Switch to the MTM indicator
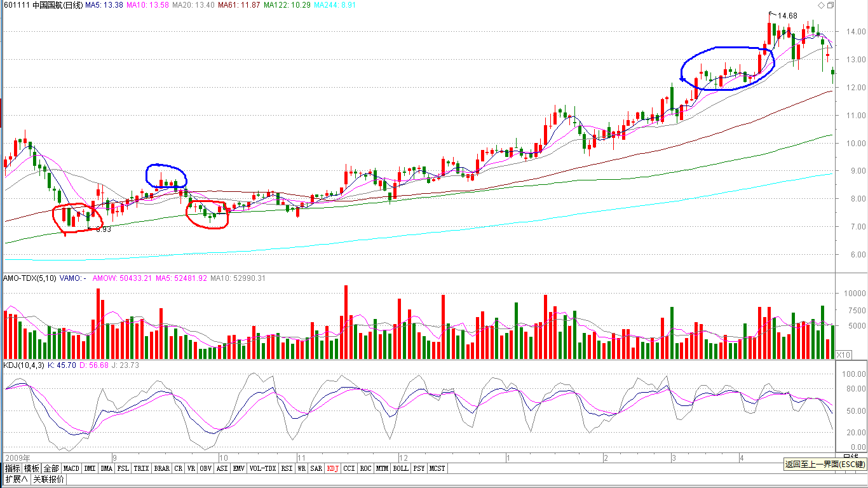868x488 pixels. coord(382,468)
